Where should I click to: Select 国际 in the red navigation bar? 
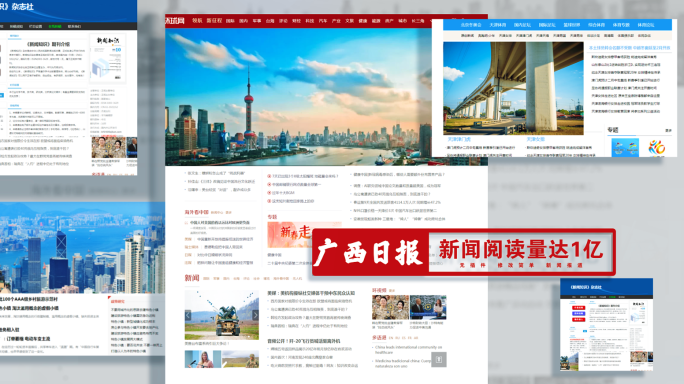(x=230, y=21)
